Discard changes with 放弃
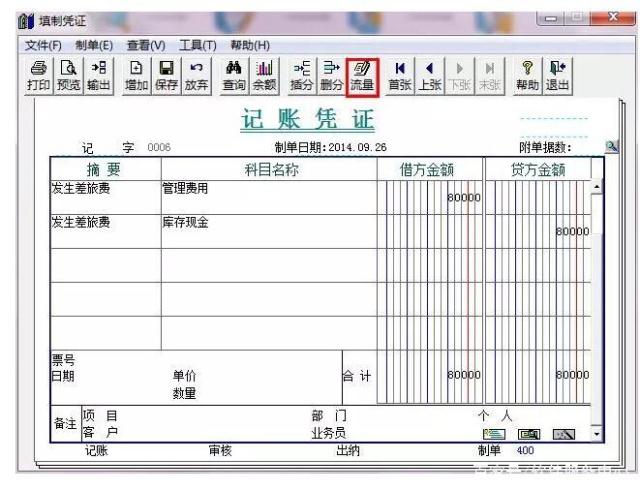Viewport: 640px width, 490px height. [196, 76]
